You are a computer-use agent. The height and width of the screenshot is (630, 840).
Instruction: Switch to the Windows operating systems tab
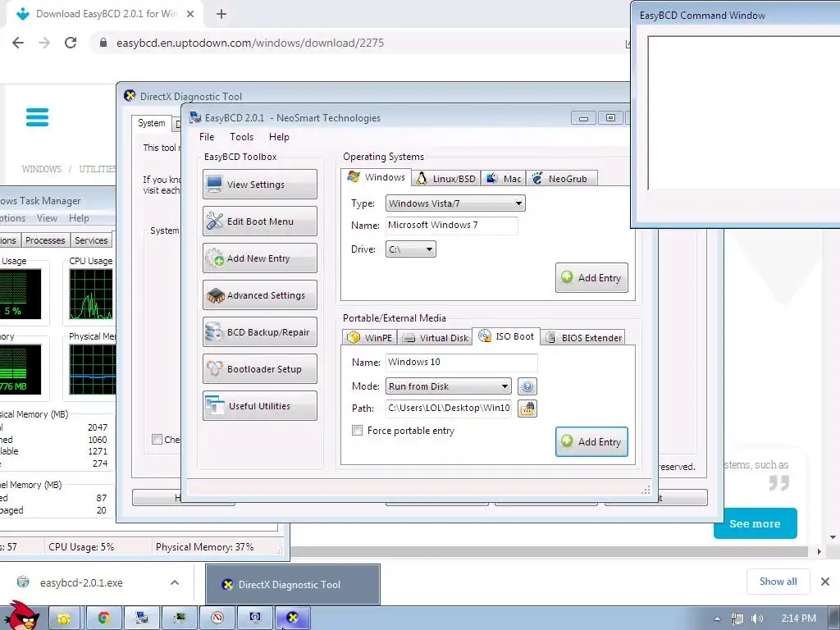pos(376,177)
